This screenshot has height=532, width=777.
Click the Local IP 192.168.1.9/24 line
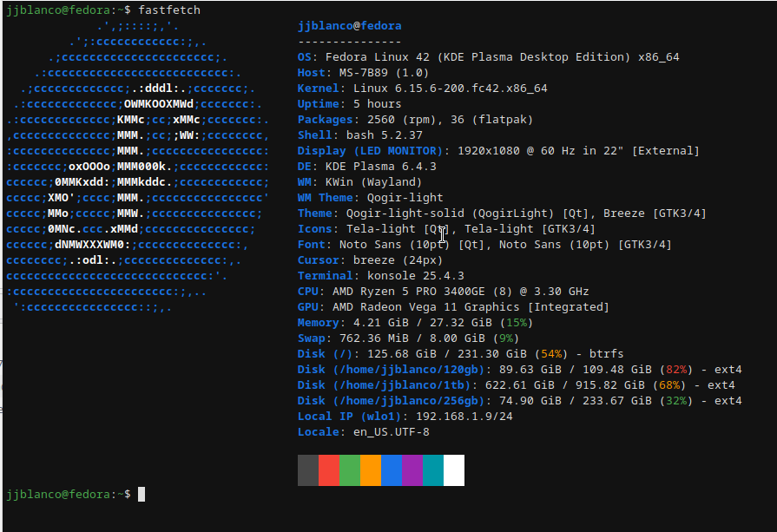(405, 416)
